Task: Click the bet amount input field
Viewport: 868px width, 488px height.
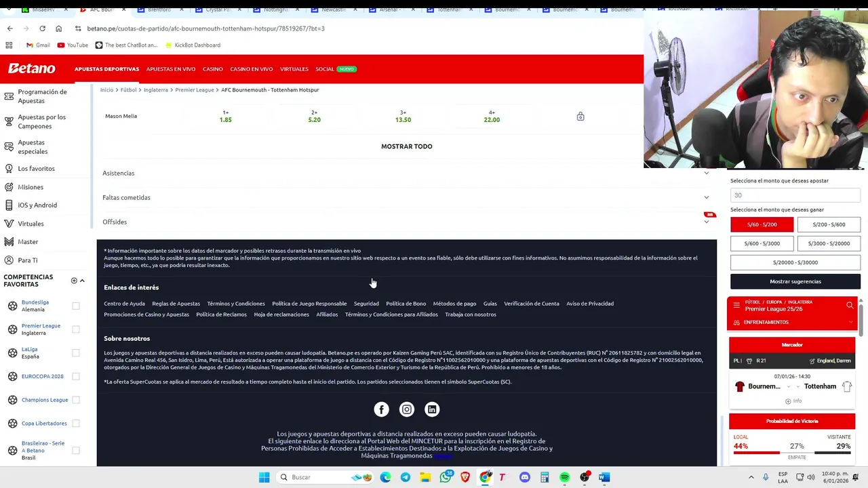Action: [x=795, y=195]
